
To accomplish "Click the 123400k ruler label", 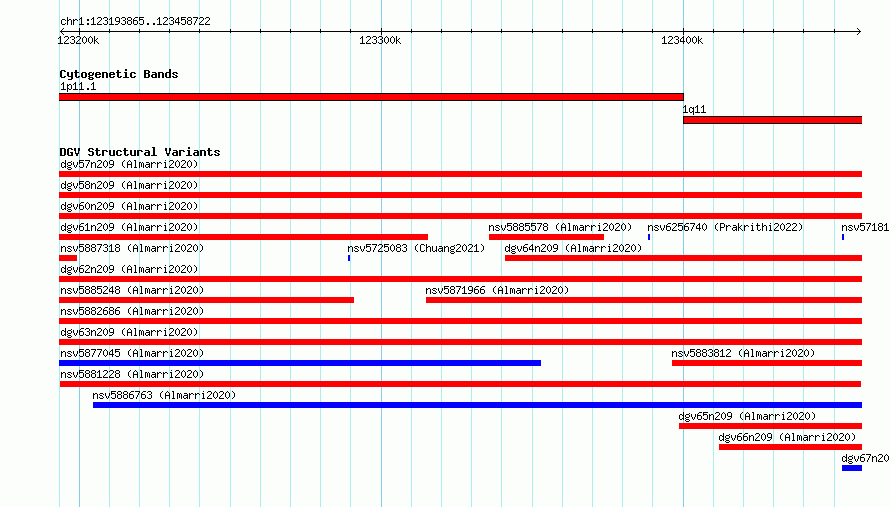I will pyautogui.click(x=682, y=40).
